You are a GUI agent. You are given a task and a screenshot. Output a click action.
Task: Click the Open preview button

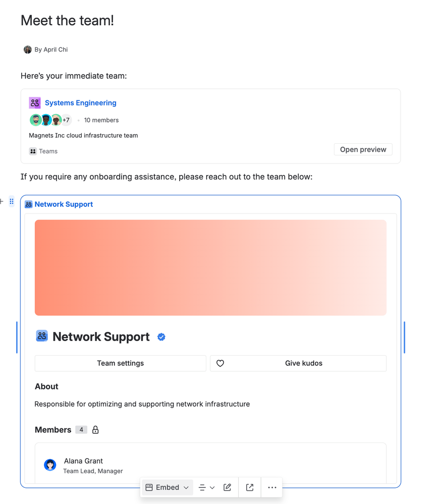click(x=363, y=149)
